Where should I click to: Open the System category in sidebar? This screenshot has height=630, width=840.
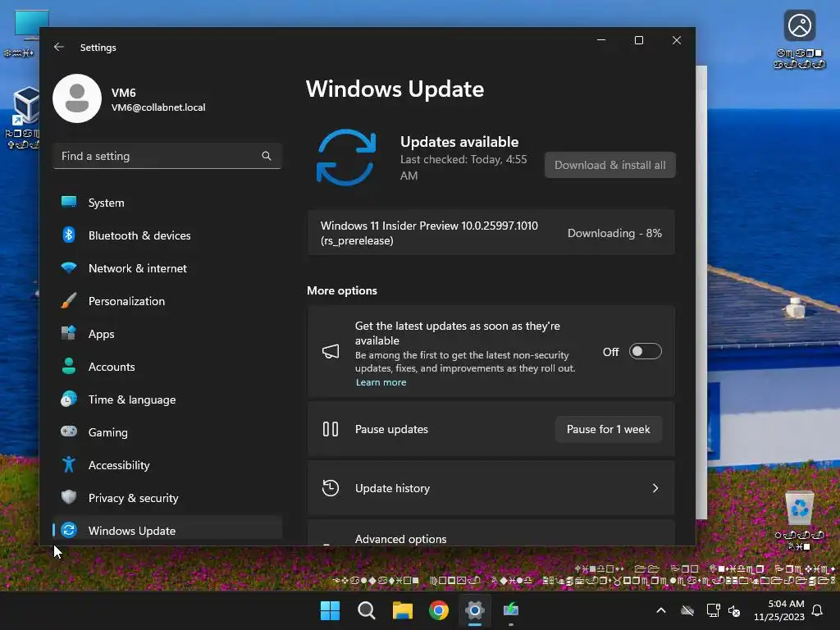click(x=167, y=203)
